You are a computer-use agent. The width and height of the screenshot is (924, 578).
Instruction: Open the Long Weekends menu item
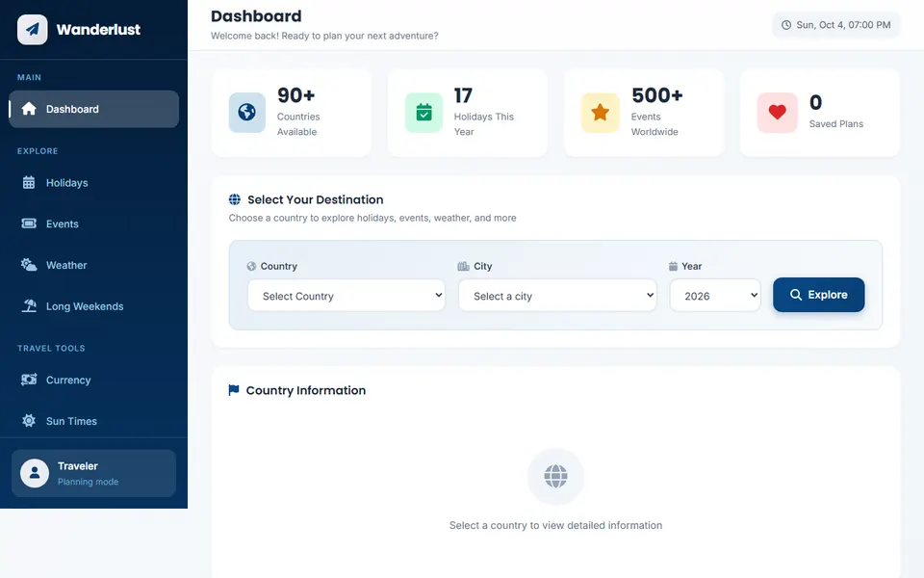tap(93, 306)
